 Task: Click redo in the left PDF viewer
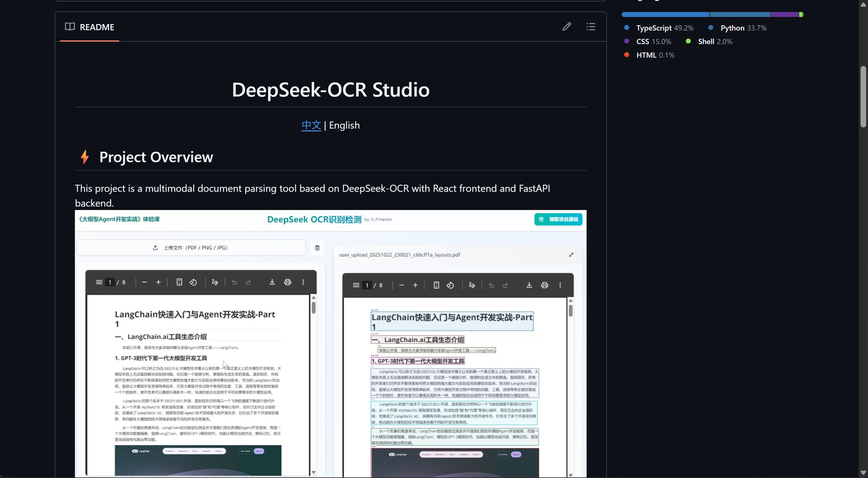(x=248, y=282)
